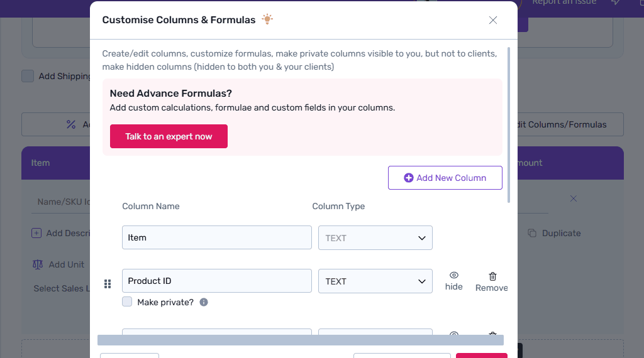Close the Customise Columns dialog
The image size is (644, 358).
(493, 20)
